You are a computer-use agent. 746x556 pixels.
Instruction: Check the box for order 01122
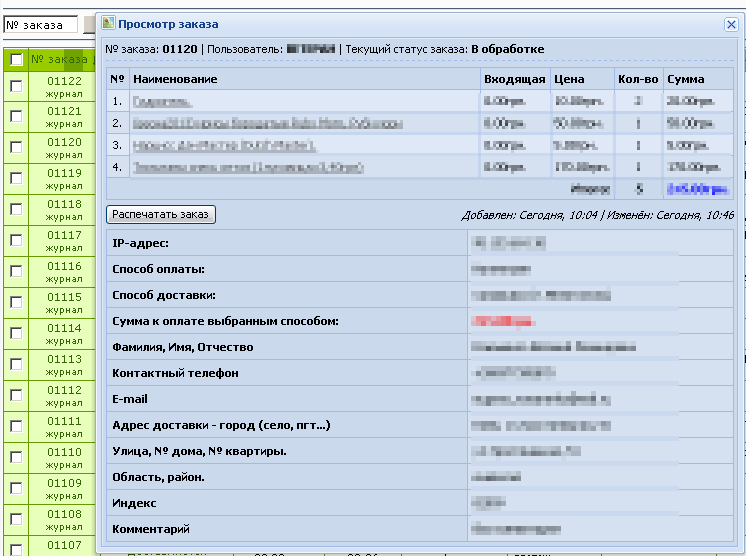tap(16, 87)
